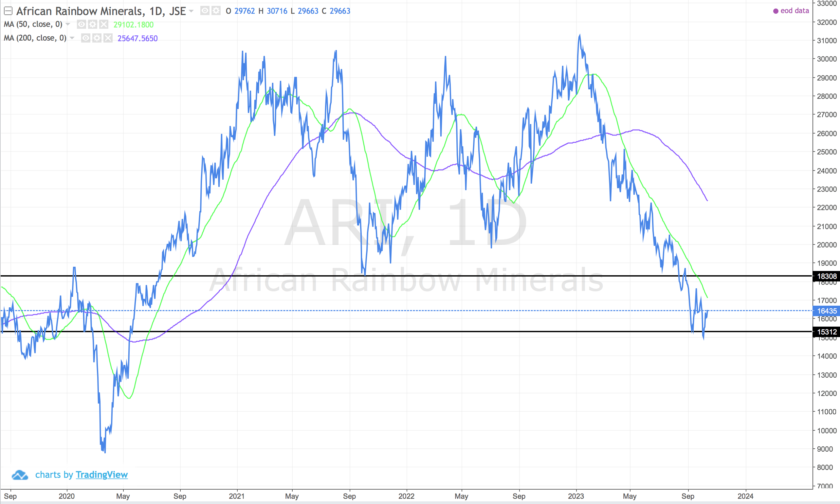Select the 15312 price line label
This screenshot has width=840, height=504.
tap(826, 332)
